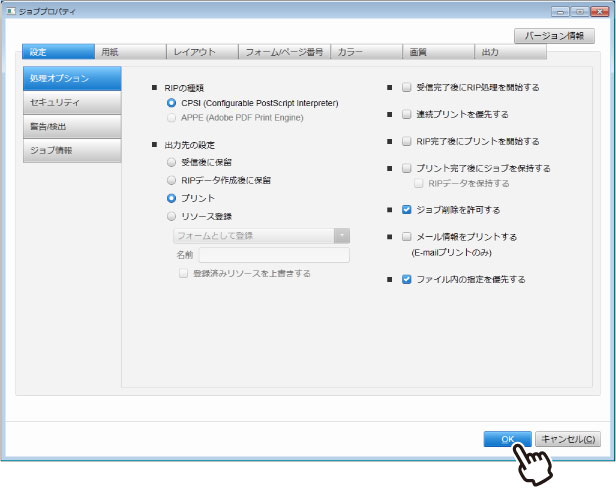This screenshot has height=489, width=616.
Task: Uncheck ジョブ削除を許可する checkbox
Action: click(407, 210)
